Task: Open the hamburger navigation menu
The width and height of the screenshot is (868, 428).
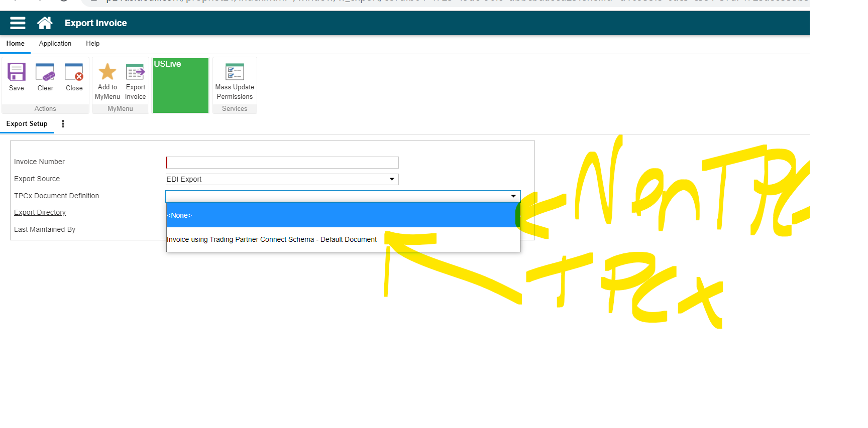Action: pyautogui.click(x=18, y=23)
